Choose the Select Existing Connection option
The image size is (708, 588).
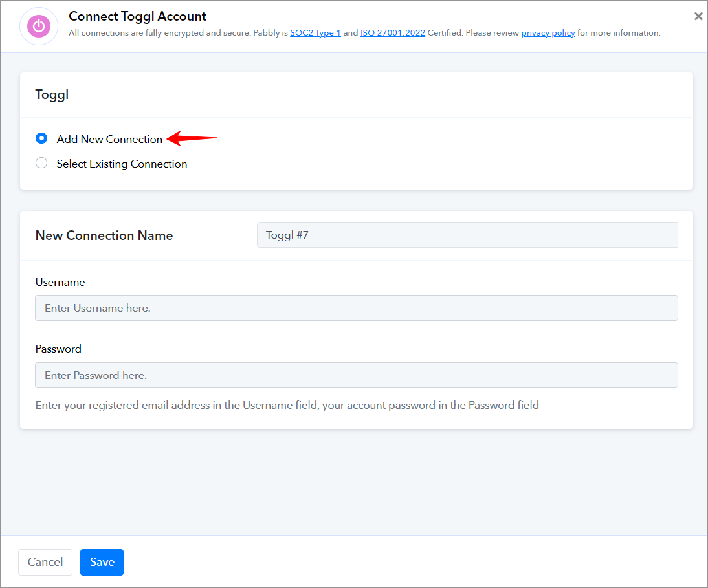[41, 163]
